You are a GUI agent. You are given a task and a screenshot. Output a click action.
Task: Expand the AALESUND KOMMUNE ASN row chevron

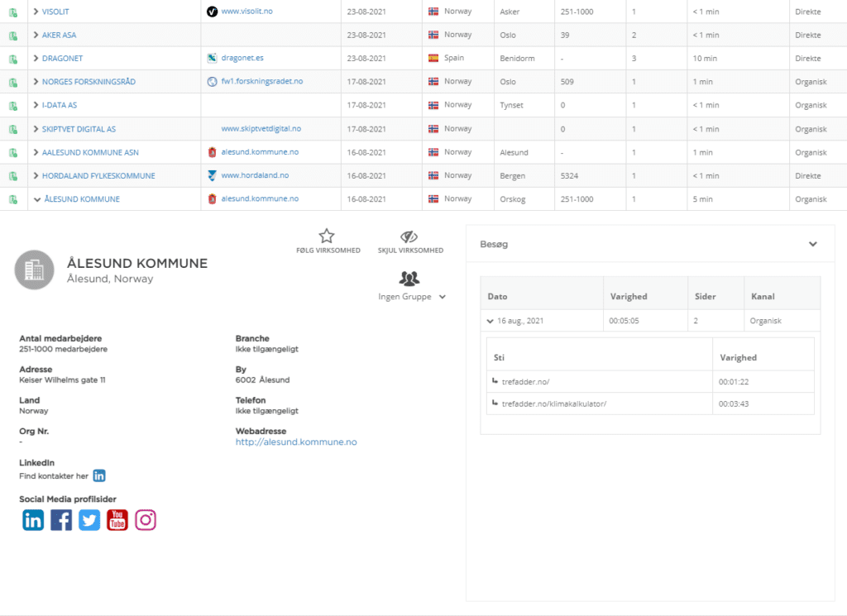[36, 152]
